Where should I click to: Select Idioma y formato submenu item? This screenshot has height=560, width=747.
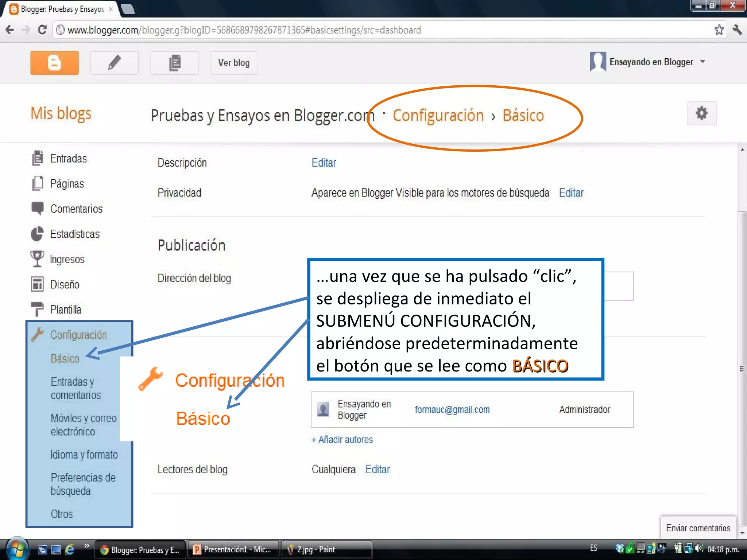84,455
